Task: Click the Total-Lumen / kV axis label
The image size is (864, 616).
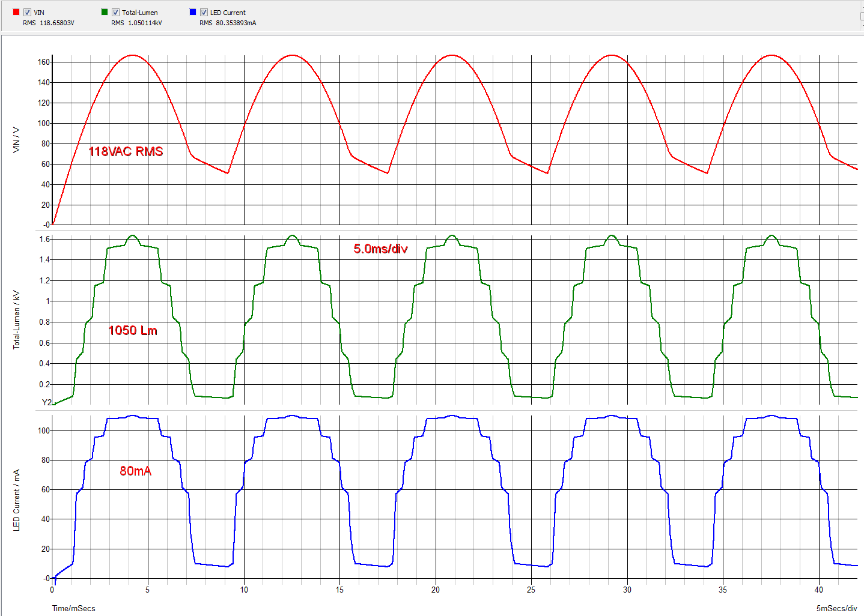Action: [16, 319]
